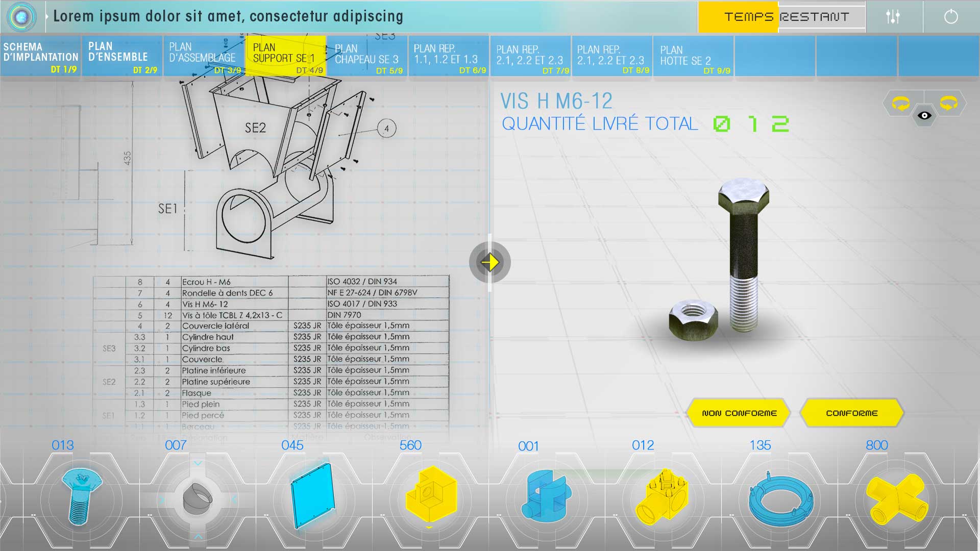Click the power icon

[951, 17]
